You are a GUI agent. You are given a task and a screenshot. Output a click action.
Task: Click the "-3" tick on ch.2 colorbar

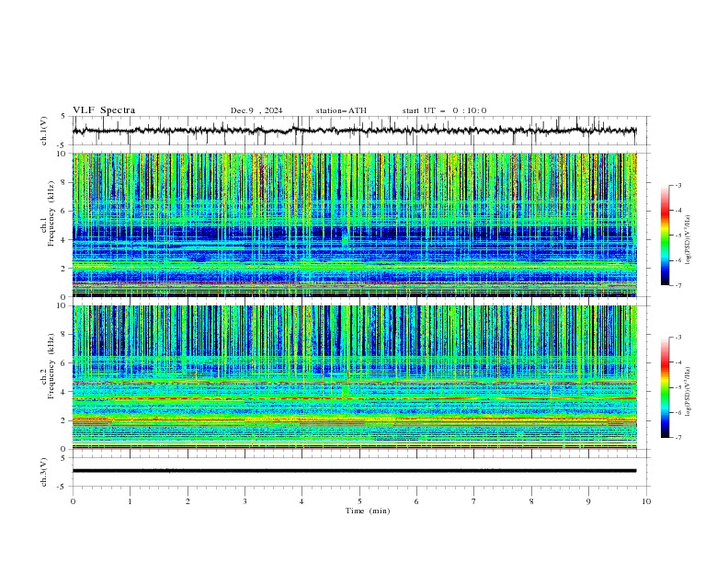coord(677,338)
